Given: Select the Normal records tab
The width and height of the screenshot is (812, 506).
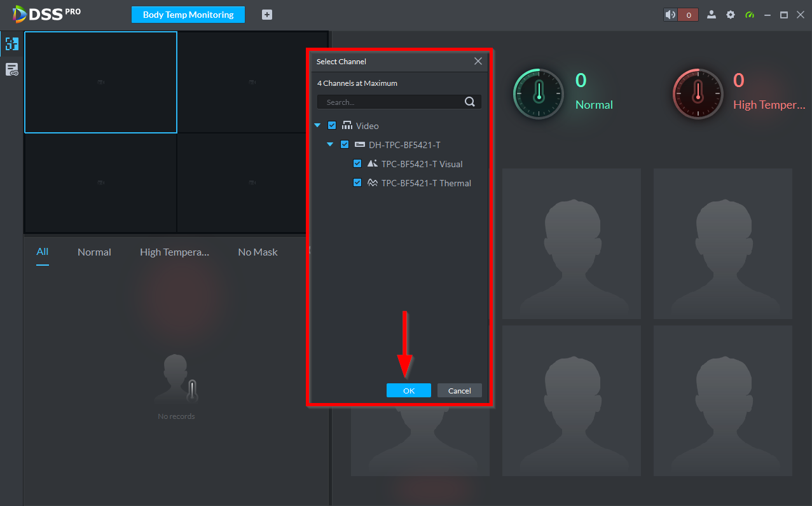Looking at the screenshot, I should pyautogui.click(x=94, y=252).
